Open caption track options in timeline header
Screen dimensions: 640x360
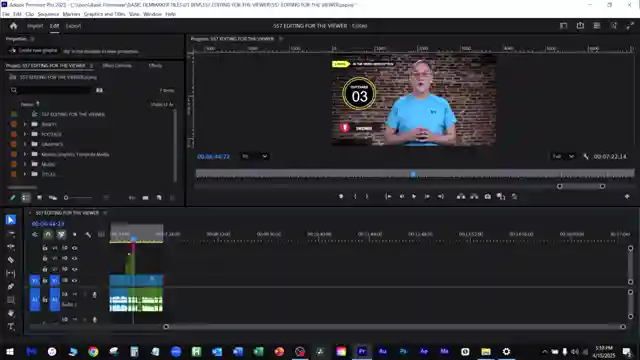point(101,234)
